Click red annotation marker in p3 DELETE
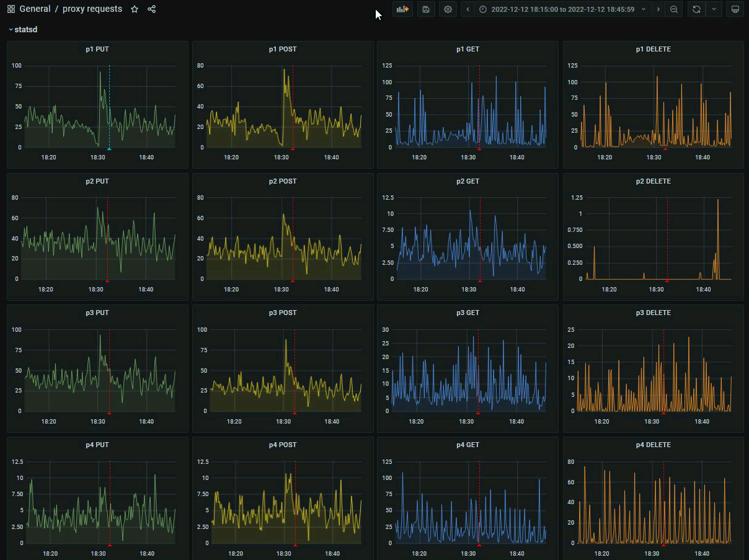The image size is (749, 560). [x=663, y=412]
